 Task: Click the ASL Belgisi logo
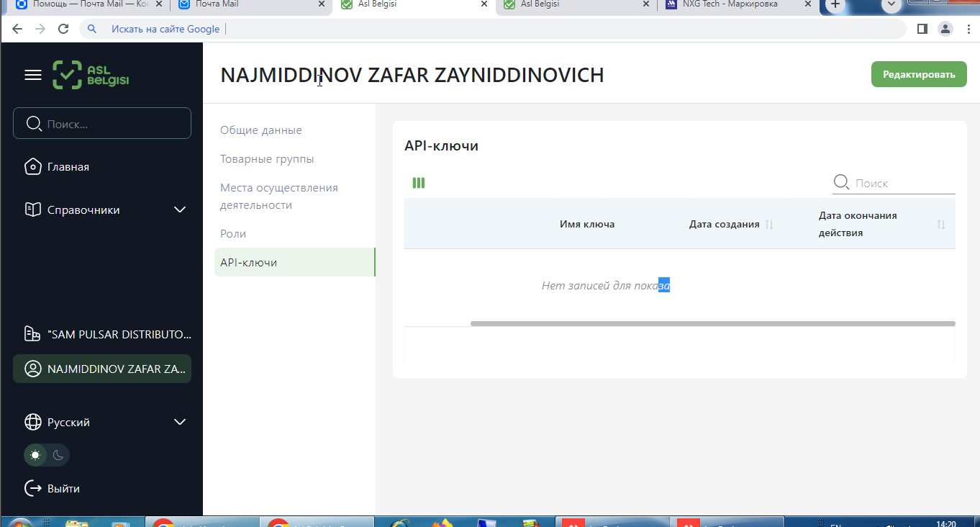tap(91, 75)
